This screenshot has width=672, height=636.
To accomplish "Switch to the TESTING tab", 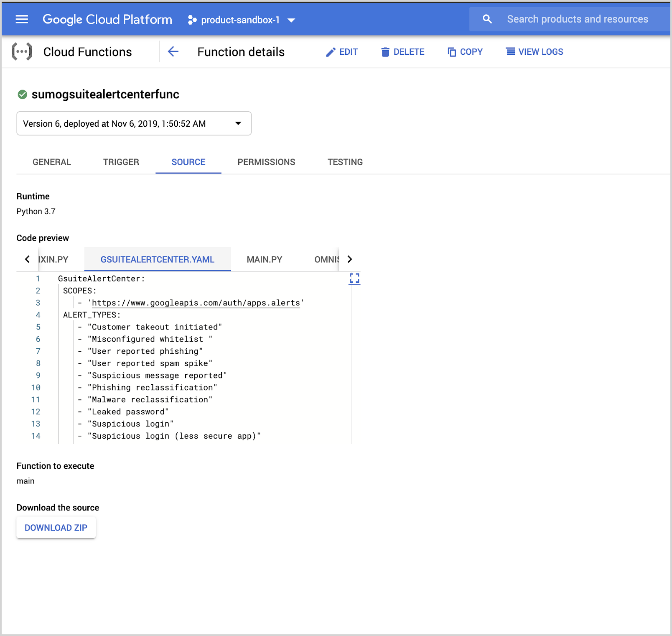I will [x=345, y=162].
